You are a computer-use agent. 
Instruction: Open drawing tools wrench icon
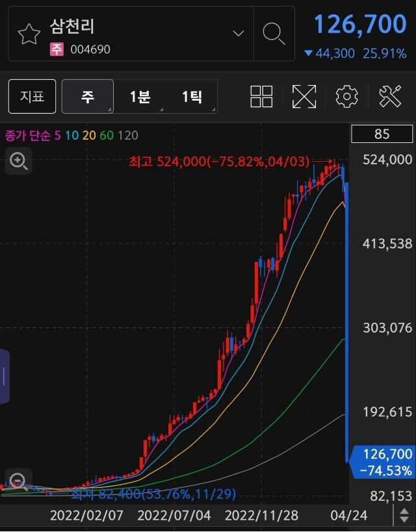391,97
